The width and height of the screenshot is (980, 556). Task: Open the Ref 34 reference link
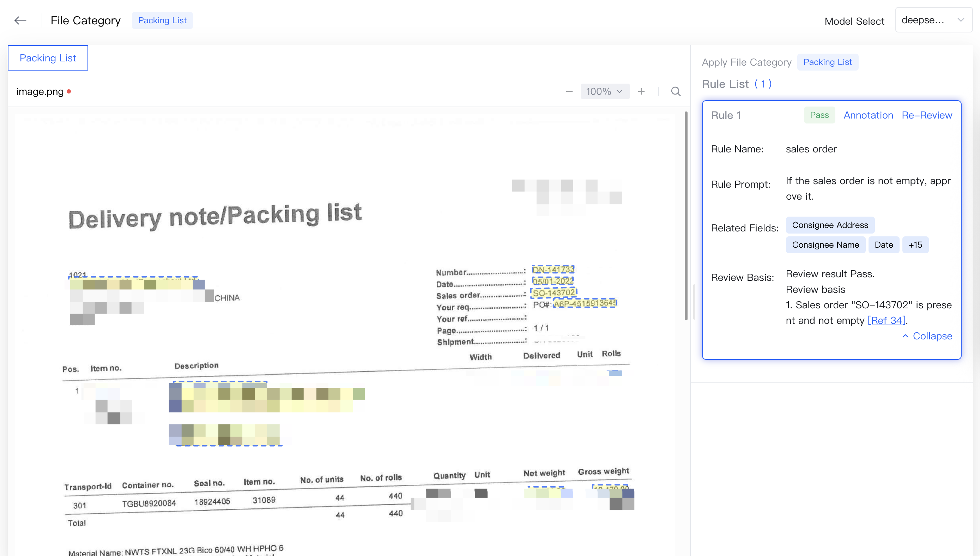point(886,320)
